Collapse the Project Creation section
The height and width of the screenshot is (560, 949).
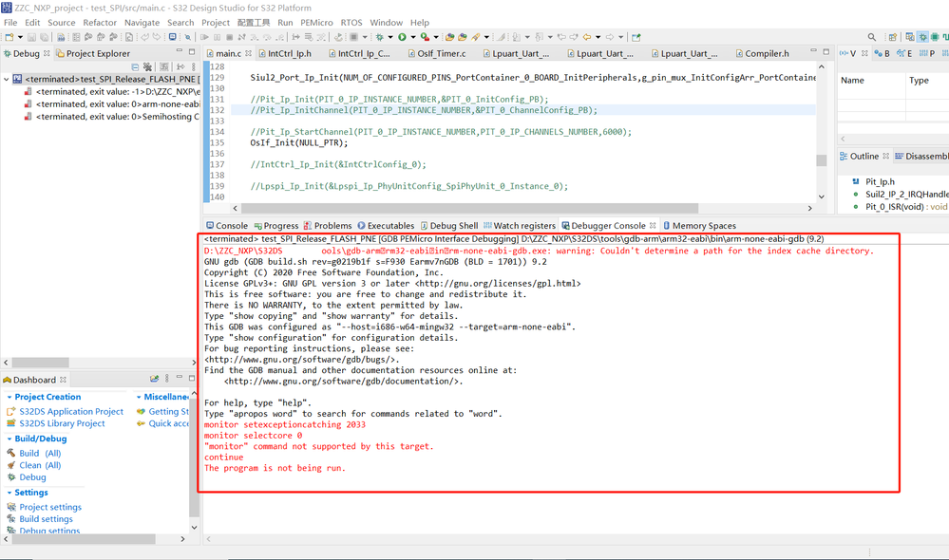(9, 397)
